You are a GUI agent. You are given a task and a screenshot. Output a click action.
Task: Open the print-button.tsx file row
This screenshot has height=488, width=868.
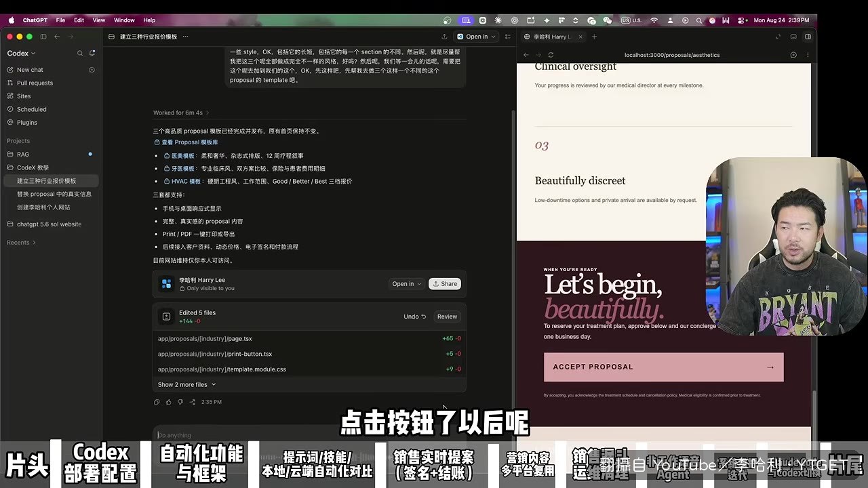tap(309, 354)
